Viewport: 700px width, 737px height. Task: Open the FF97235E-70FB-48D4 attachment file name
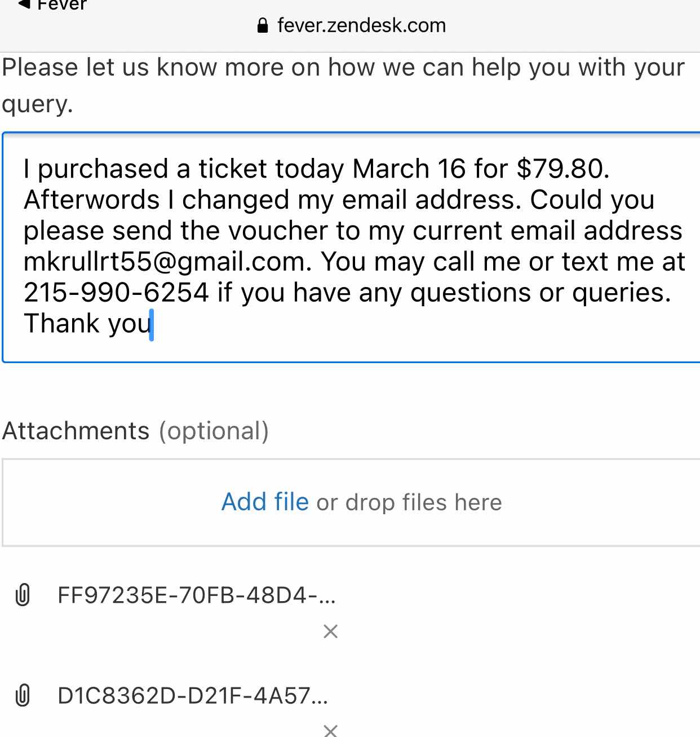click(197, 595)
